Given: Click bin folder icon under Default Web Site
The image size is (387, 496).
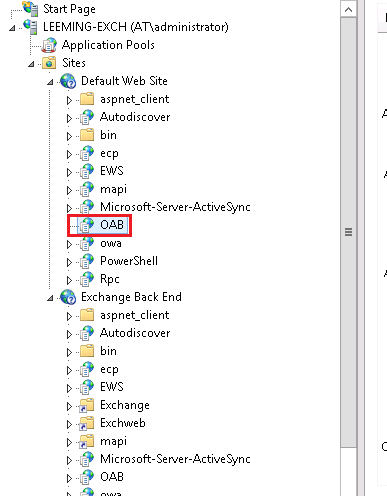Looking at the screenshot, I should coord(87,135).
